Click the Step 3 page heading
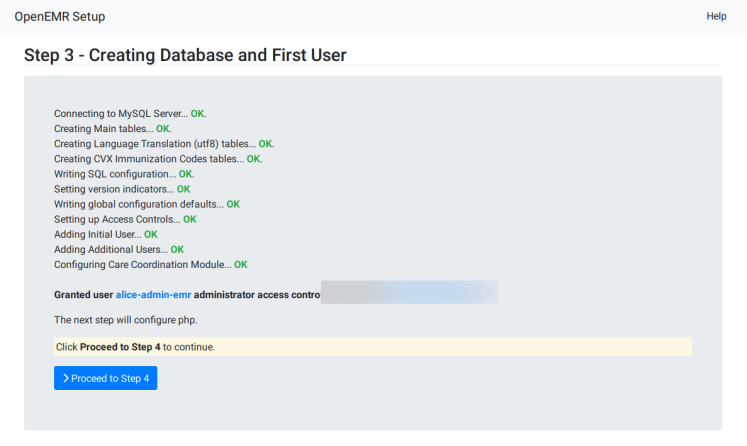747x446 pixels. 185,55
